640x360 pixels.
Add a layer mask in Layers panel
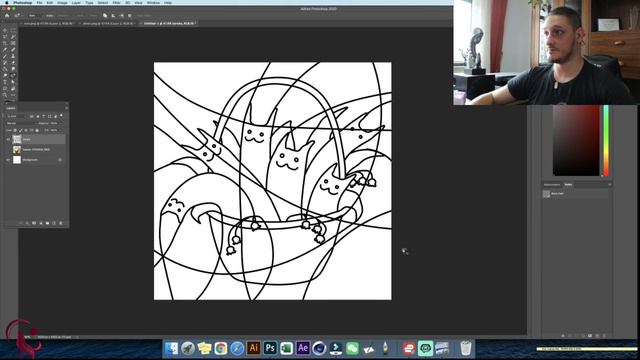[x=34, y=223]
